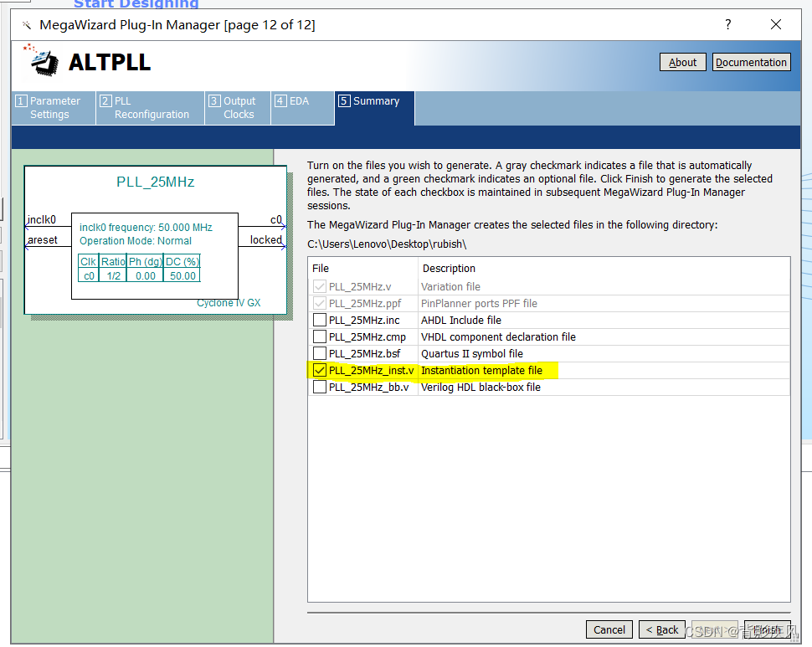Go back with the Back button

click(662, 629)
